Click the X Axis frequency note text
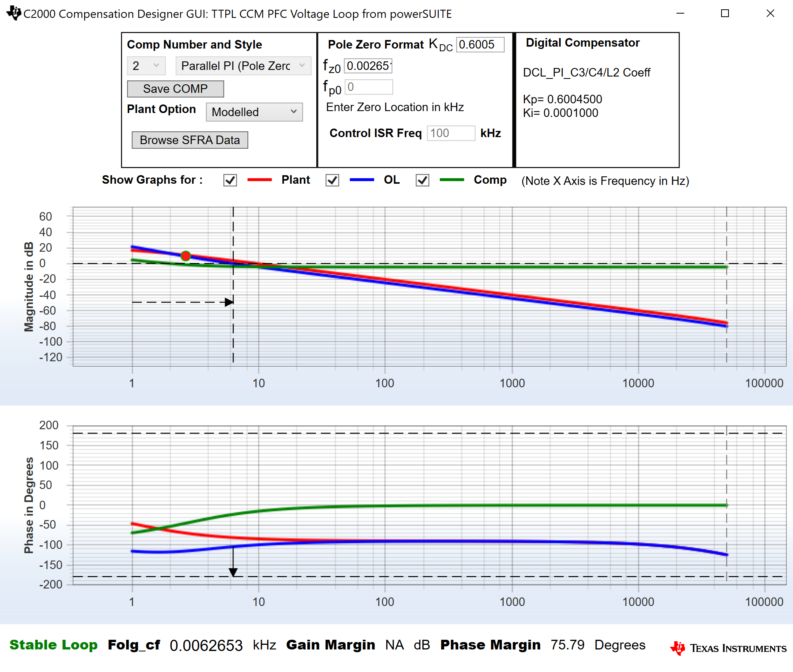This screenshot has height=672, width=793. [605, 181]
